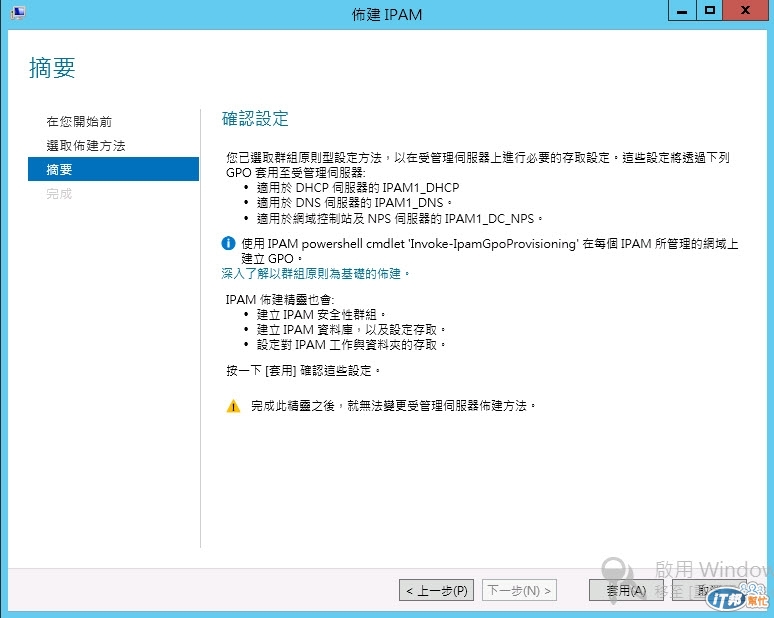
Task: Open link 深入了解以群組原則為基礎的佈建
Action: coord(315,273)
